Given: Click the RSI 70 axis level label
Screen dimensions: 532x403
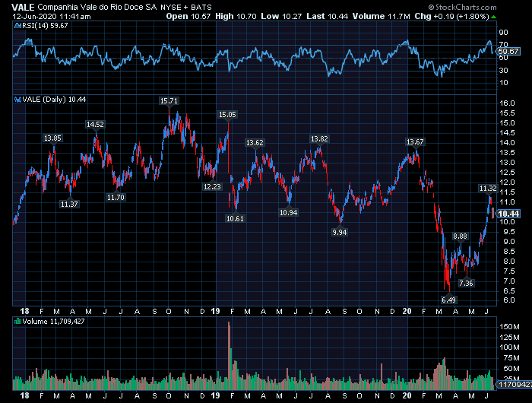Looking at the screenshot, I should tap(503, 44).
